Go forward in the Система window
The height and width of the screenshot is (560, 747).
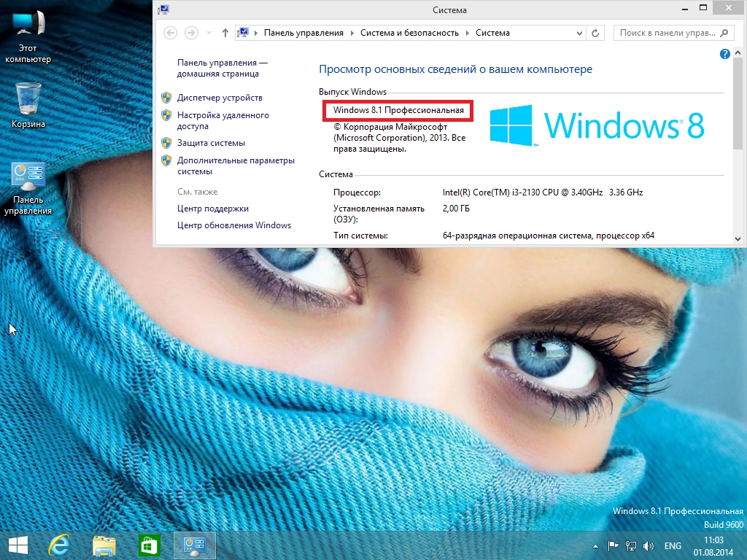(192, 33)
